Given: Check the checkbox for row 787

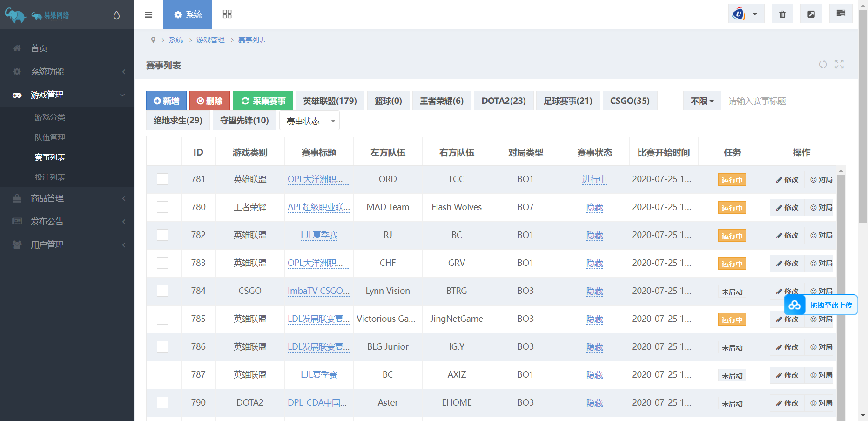Looking at the screenshot, I should pos(163,375).
